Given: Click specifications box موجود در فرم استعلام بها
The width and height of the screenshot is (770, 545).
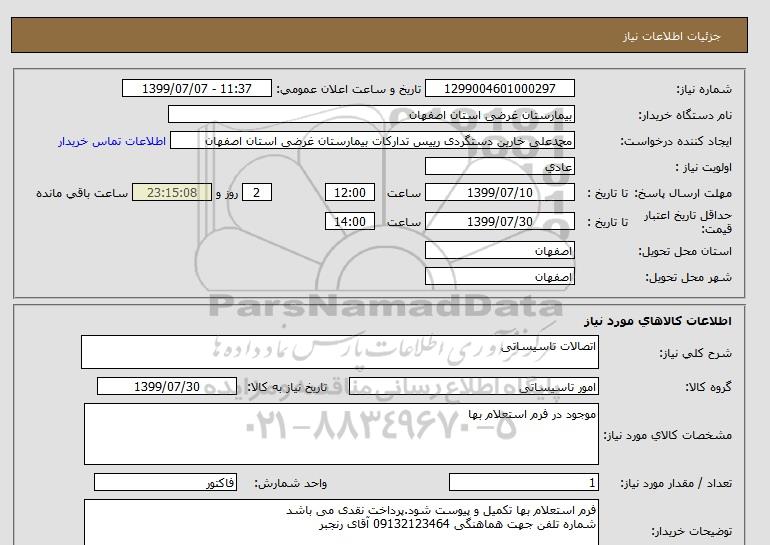Looking at the screenshot, I should [x=341, y=434].
